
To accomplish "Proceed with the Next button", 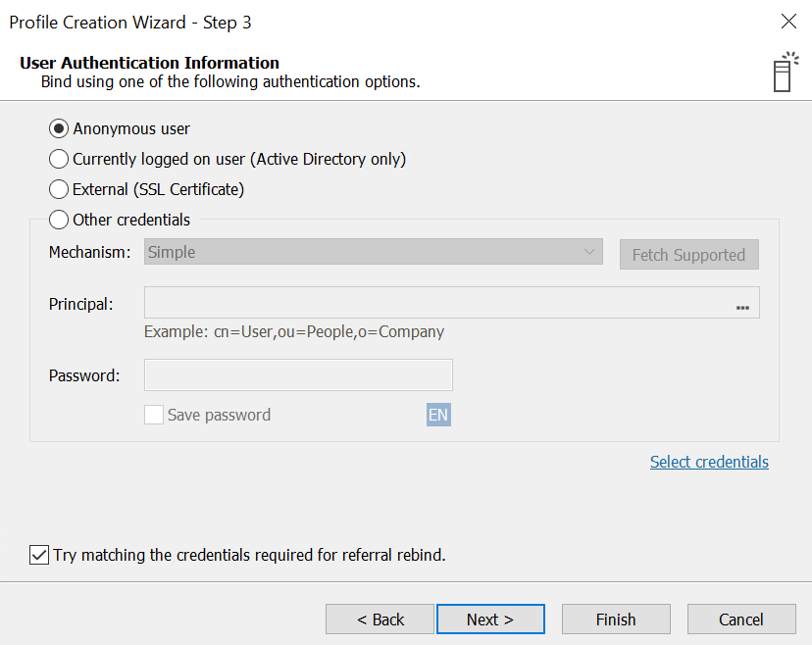I will click(490, 620).
